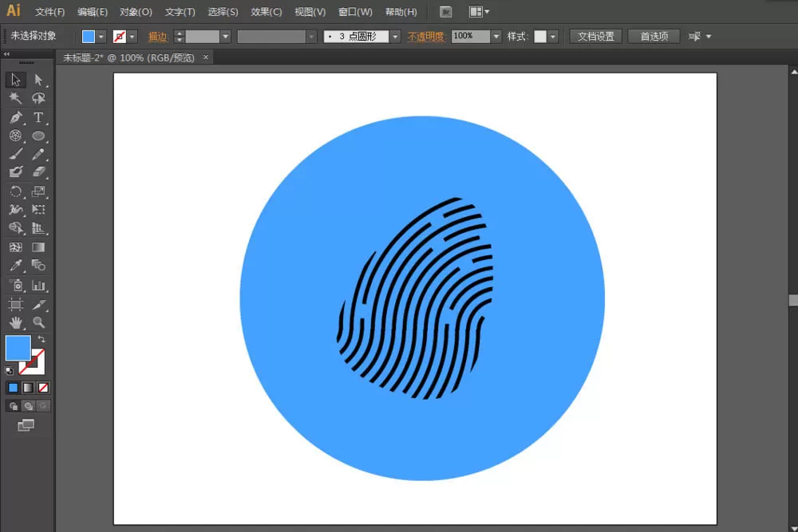Choose the Warp tool
The width and height of the screenshot is (798, 532).
click(x=15, y=210)
